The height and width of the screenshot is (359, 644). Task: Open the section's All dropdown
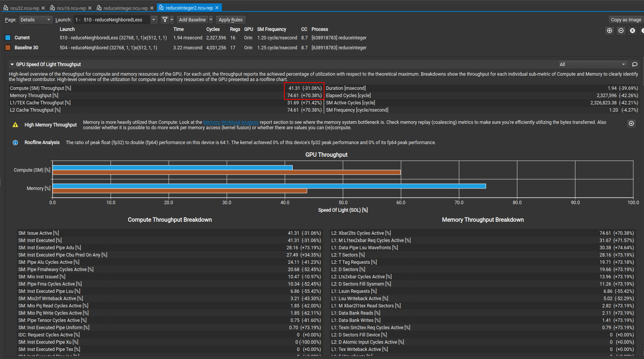(x=592, y=64)
